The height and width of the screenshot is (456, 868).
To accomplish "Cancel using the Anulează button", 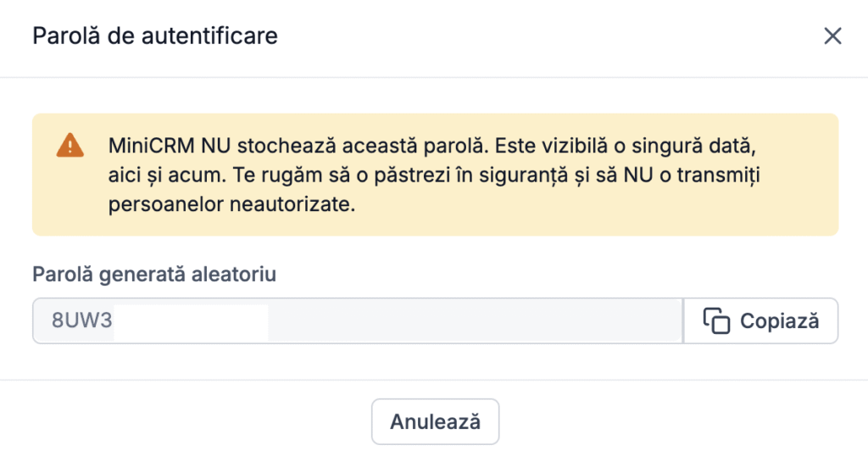I will [435, 422].
